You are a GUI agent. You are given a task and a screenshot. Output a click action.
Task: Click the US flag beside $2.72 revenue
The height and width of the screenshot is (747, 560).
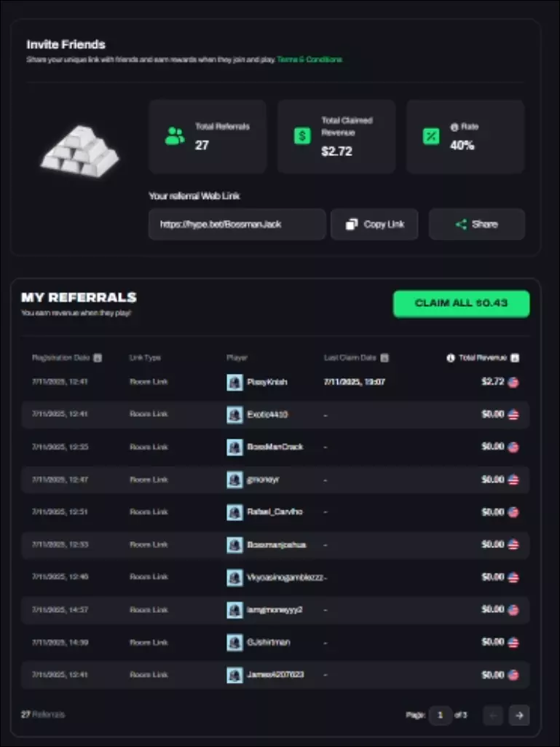pos(513,382)
